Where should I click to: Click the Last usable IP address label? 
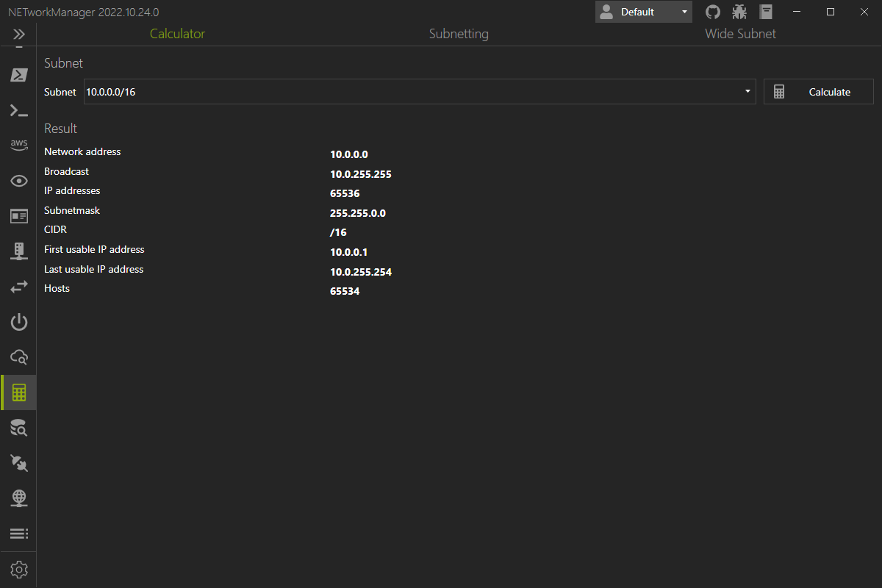pos(93,269)
